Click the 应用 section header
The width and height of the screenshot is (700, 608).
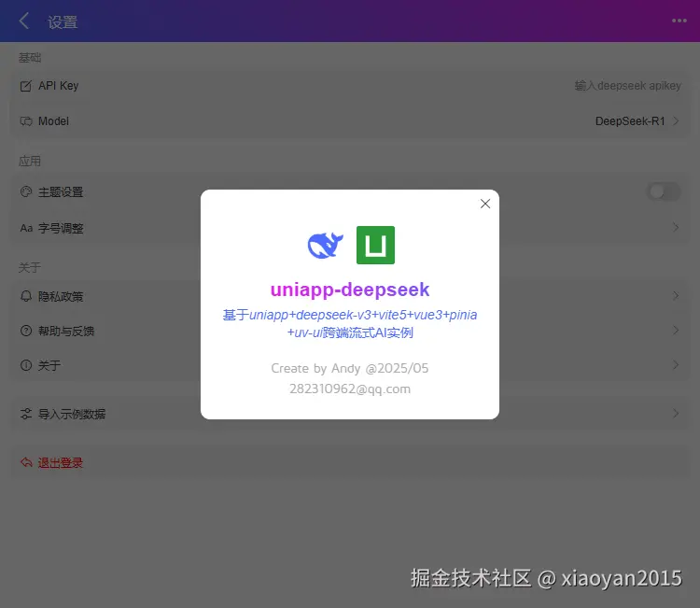[30, 161]
